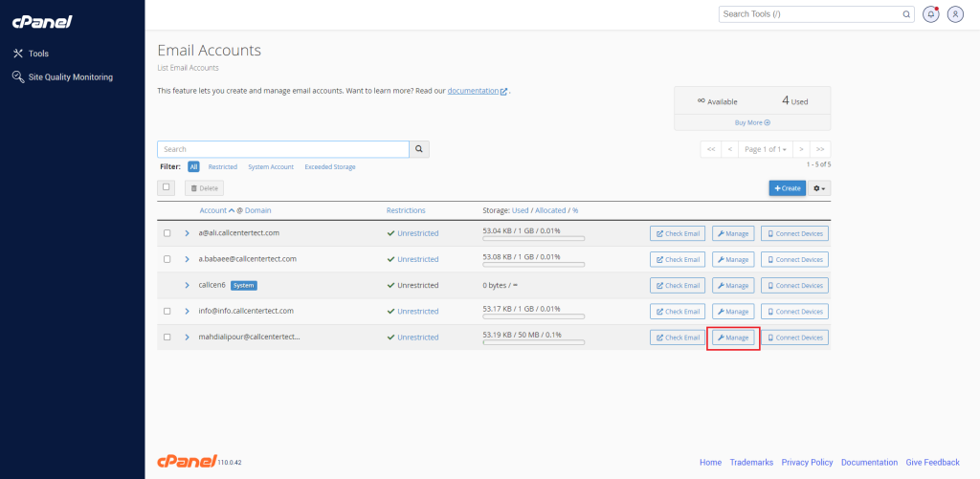Open Tools in the sidebar
The image size is (980, 479).
(38, 54)
